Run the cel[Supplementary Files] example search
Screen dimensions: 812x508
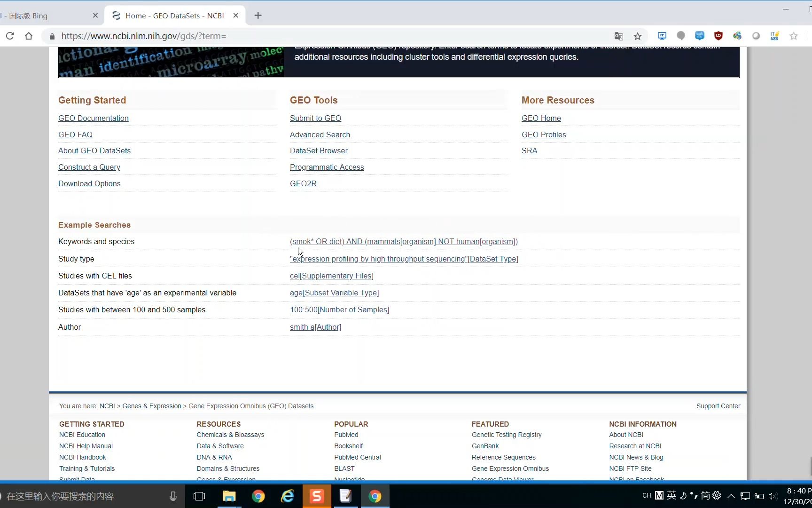[332, 276]
